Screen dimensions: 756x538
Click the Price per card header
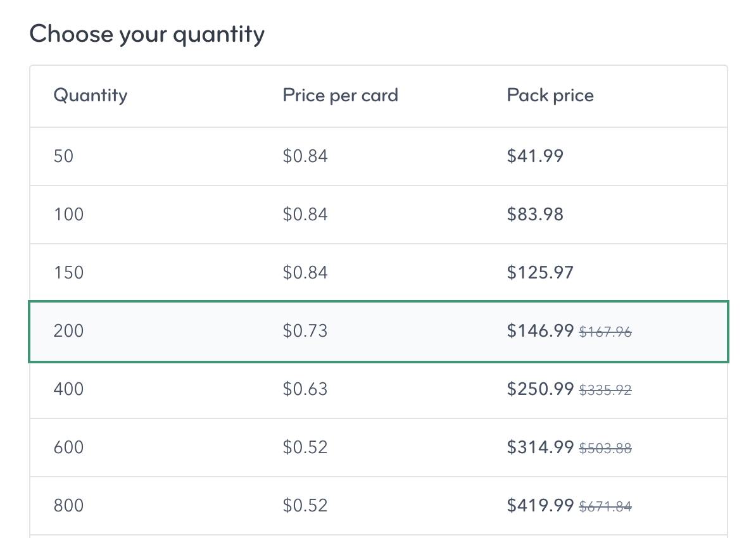click(340, 96)
